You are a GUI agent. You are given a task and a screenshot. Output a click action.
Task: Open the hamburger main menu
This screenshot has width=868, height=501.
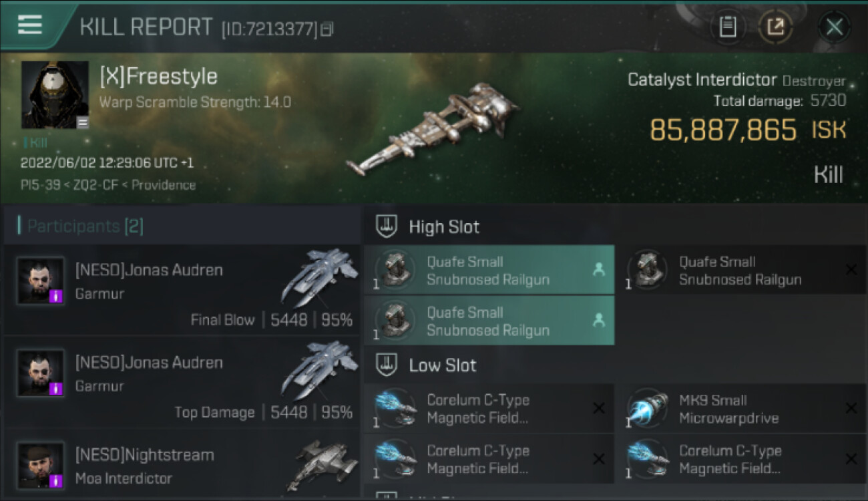click(30, 25)
